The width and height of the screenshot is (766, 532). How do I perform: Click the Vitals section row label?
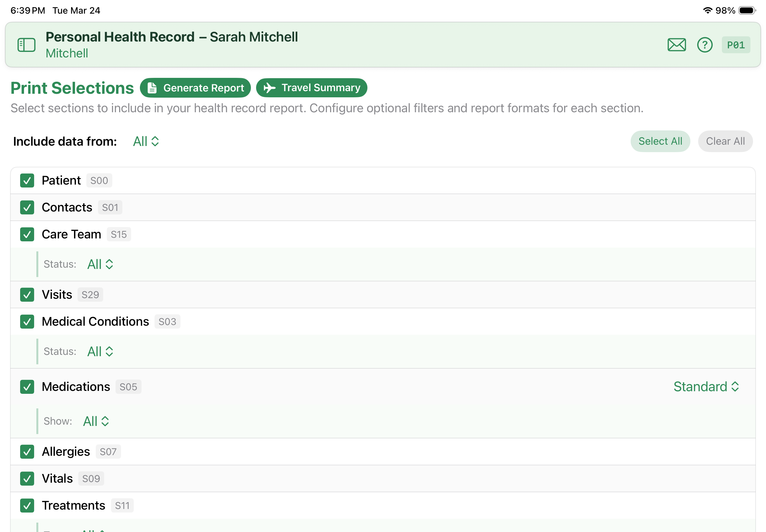tap(57, 478)
